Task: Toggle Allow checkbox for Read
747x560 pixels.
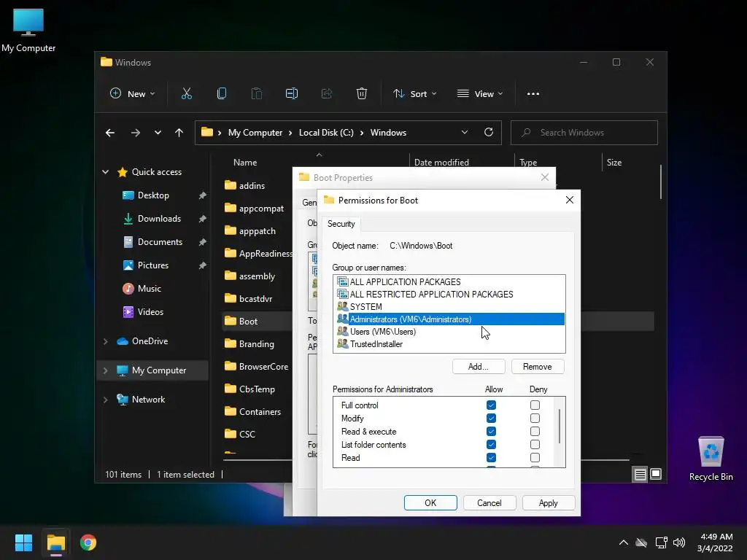Action: tap(491, 458)
